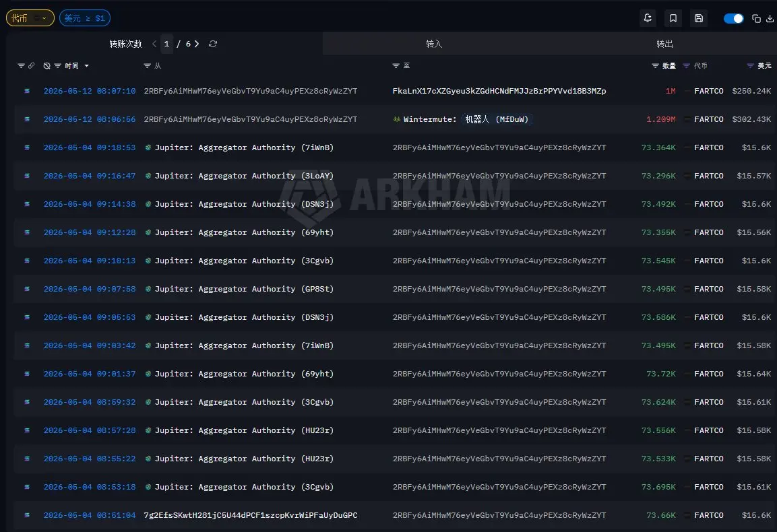This screenshot has width=777, height=532.
Task: Click the bookmark icon in top toolbar
Action: (x=673, y=18)
